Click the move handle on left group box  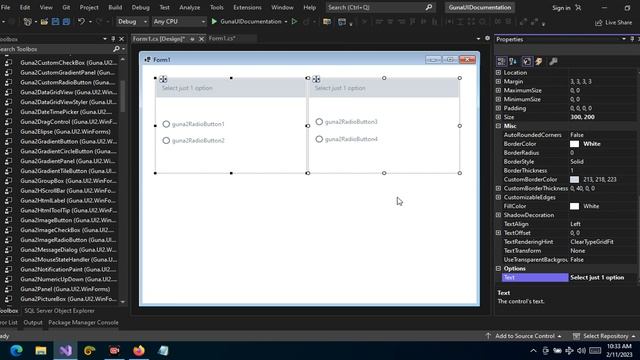click(x=163, y=79)
